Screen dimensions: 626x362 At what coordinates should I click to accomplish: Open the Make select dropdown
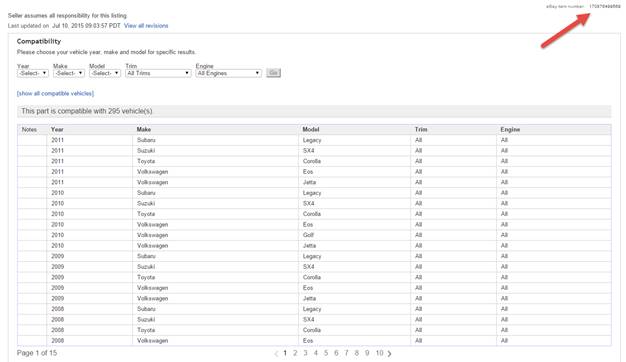click(x=69, y=73)
